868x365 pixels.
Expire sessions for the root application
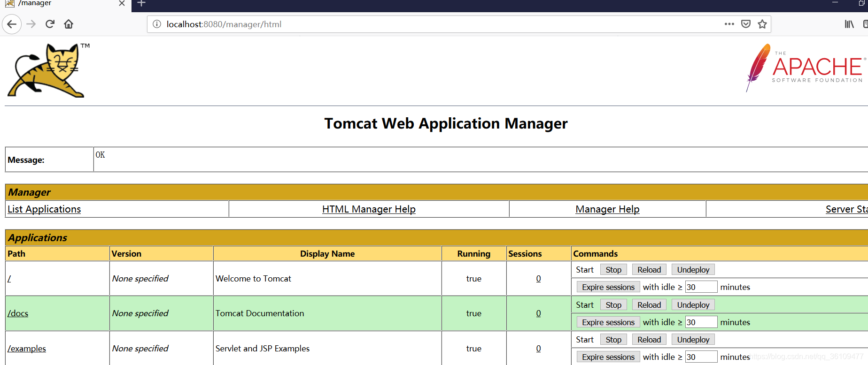click(x=608, y=287)
